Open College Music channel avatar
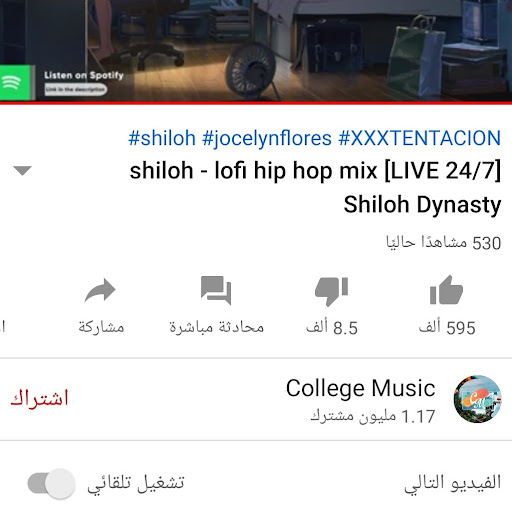 tap(477, 399)
